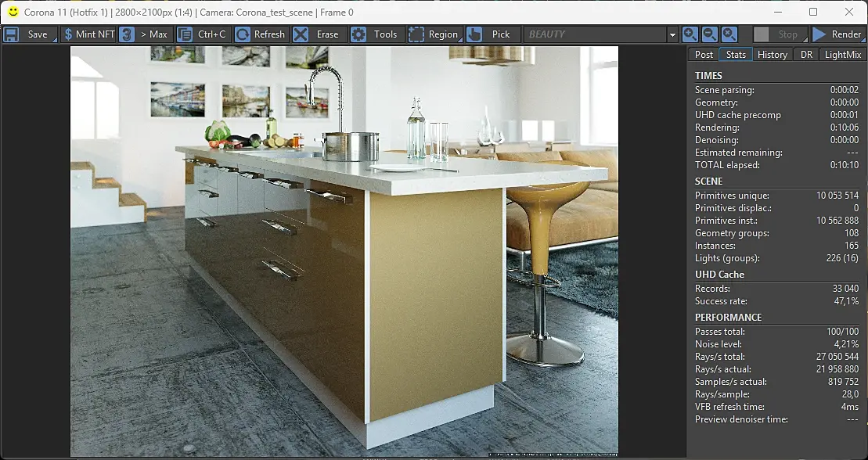Open the Region button's corner arrow options
Image resolution: width=868 pixels, height=460 pixels.
[x=459, y=40]
